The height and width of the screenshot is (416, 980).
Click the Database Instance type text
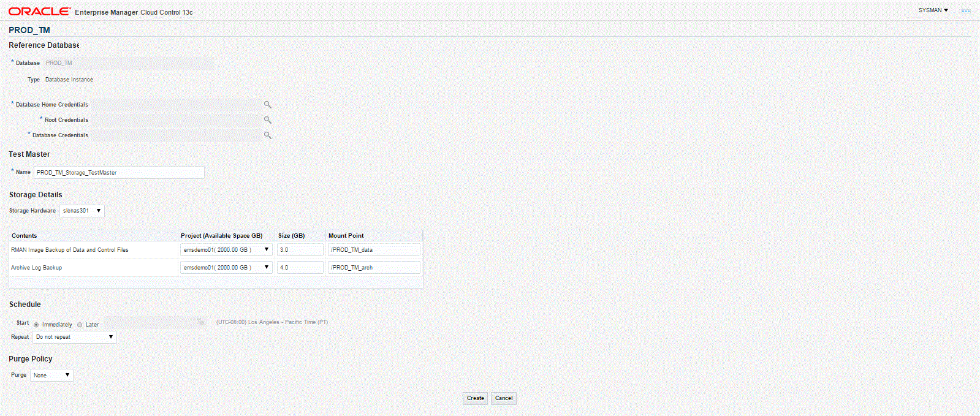[x=69, y=80]
